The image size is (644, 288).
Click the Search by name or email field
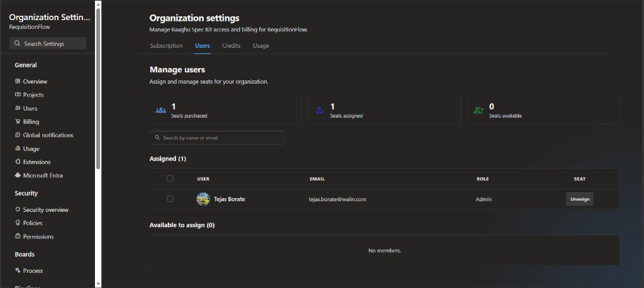[x=216, y=138]
